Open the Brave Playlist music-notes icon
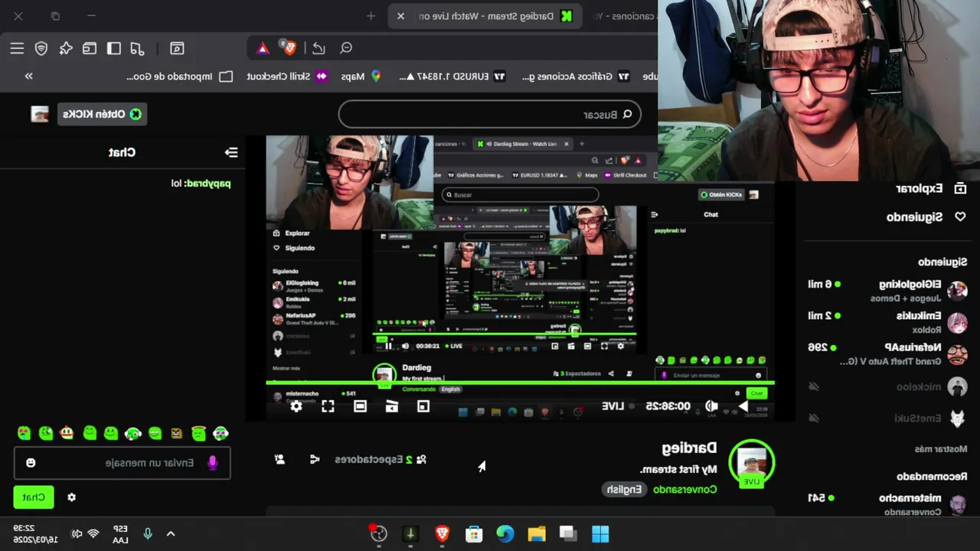 [138, 48]
